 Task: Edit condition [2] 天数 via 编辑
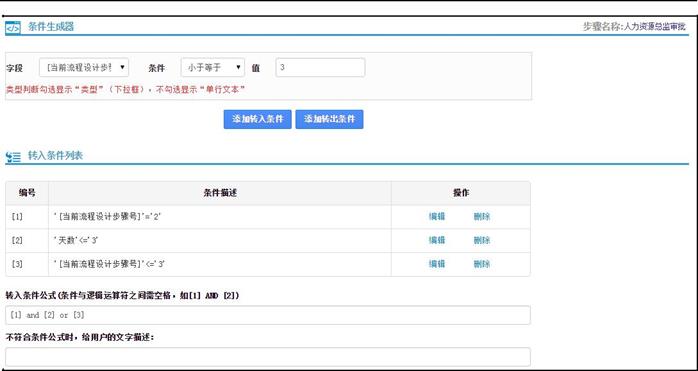[x=437, y=241]
